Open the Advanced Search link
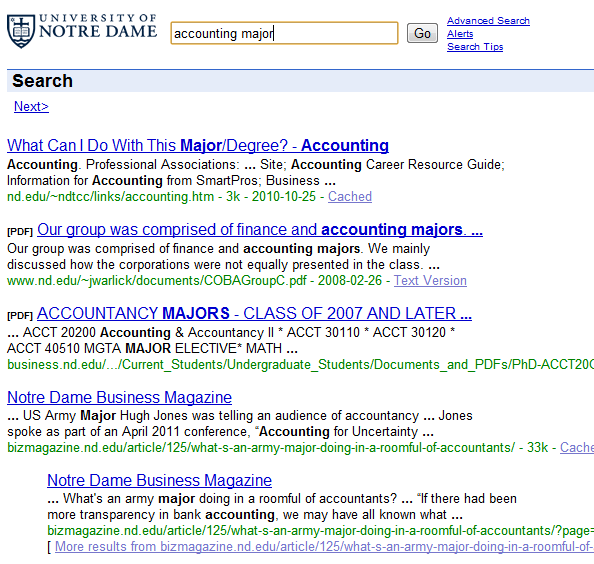594x564 pixels. 488,21
